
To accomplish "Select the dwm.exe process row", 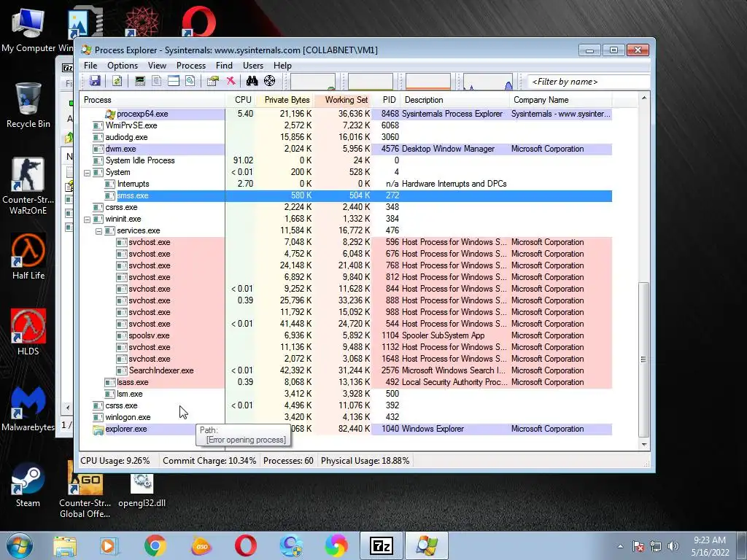I will coord(346,149).
